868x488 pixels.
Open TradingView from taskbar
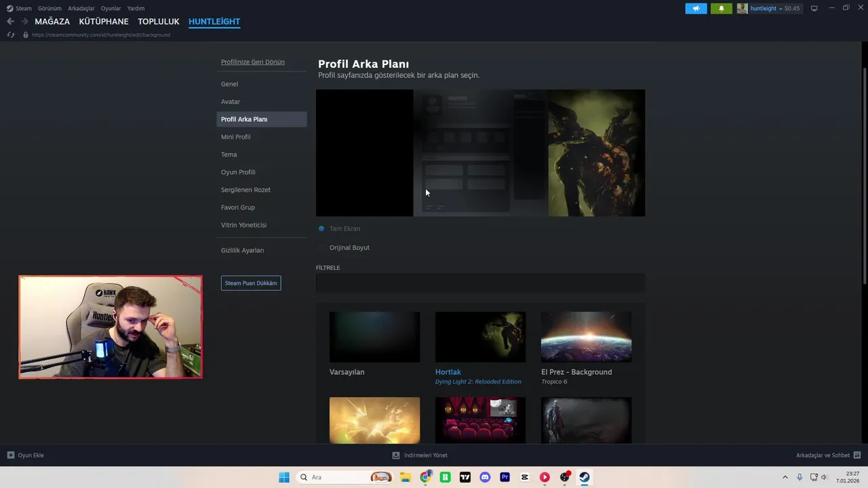[465, 477]
